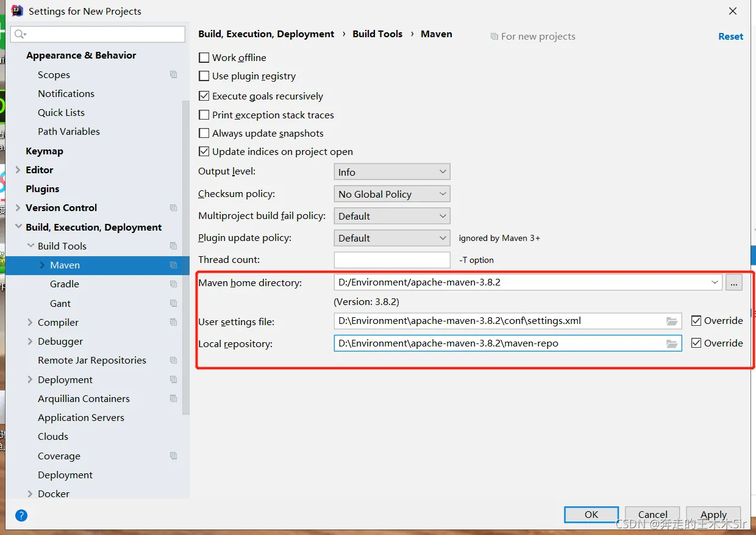This screenshot has width=756, height=535.
Task: Expand the Compiler tree node
Action: [30, 322]
